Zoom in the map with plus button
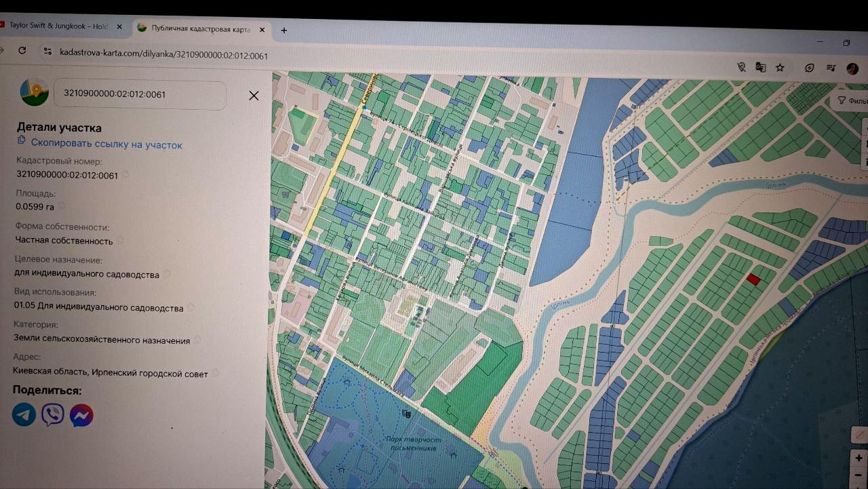 (859, 458)
